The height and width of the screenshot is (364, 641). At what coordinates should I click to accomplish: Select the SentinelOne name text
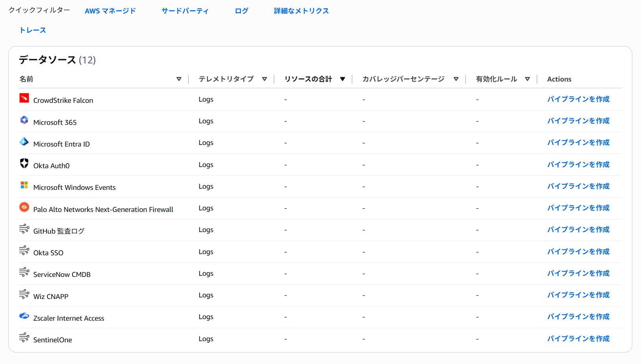(x=52, y=340)
